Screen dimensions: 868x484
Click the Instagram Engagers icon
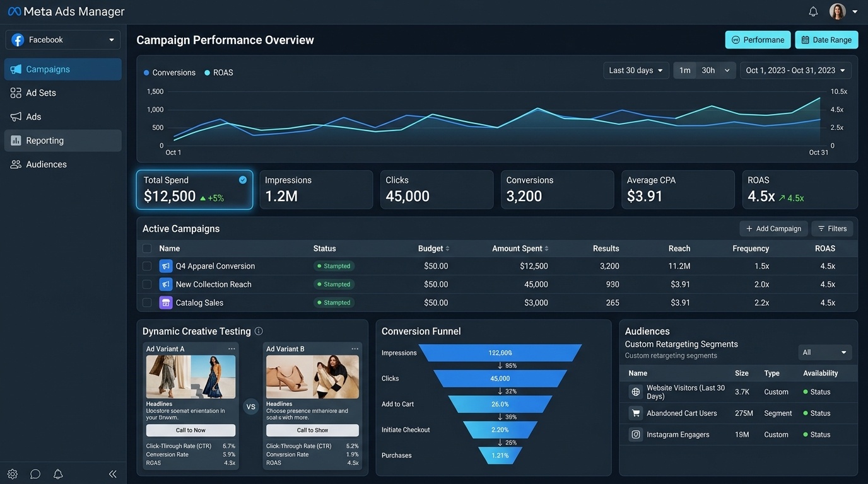[636, 435]
